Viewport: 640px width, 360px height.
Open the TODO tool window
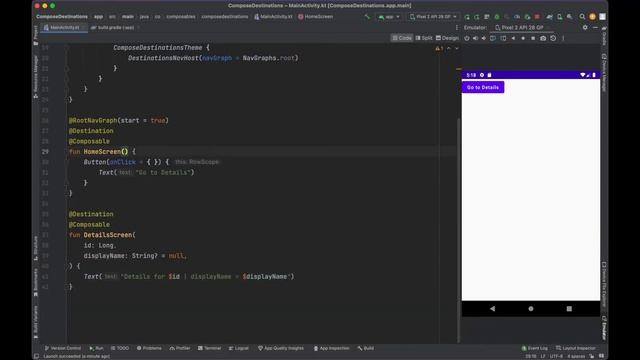pos(120,348)
